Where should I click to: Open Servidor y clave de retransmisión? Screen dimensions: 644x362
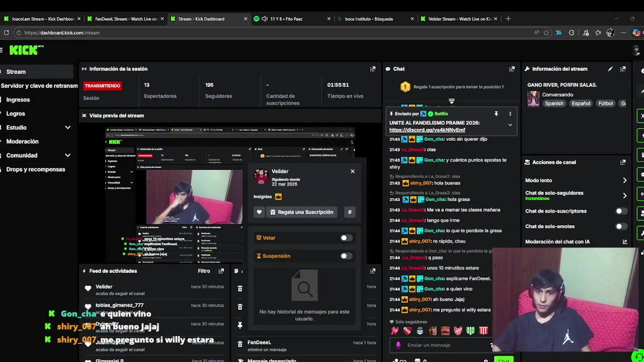[x=39, y=86]
